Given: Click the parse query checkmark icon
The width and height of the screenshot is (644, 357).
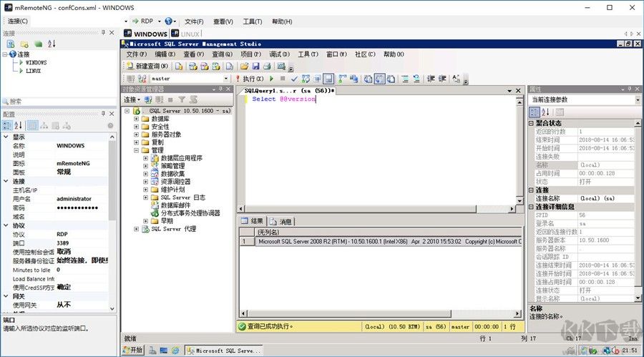Looking at the screenshot, I should pos(293,79).
